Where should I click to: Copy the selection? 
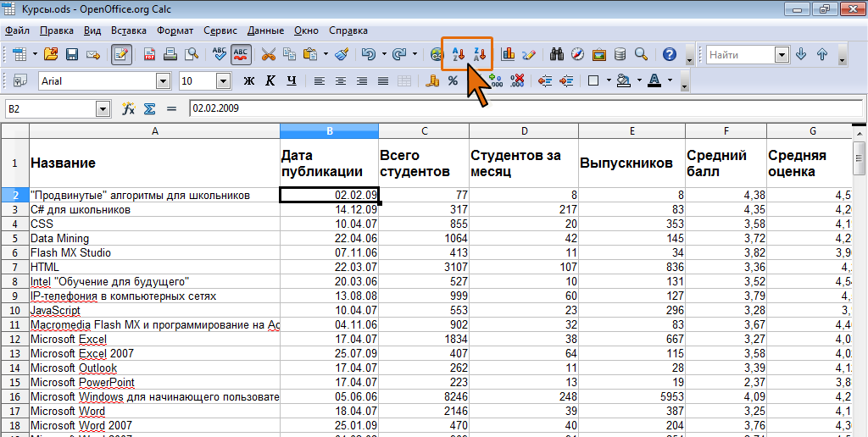point(290,54)
